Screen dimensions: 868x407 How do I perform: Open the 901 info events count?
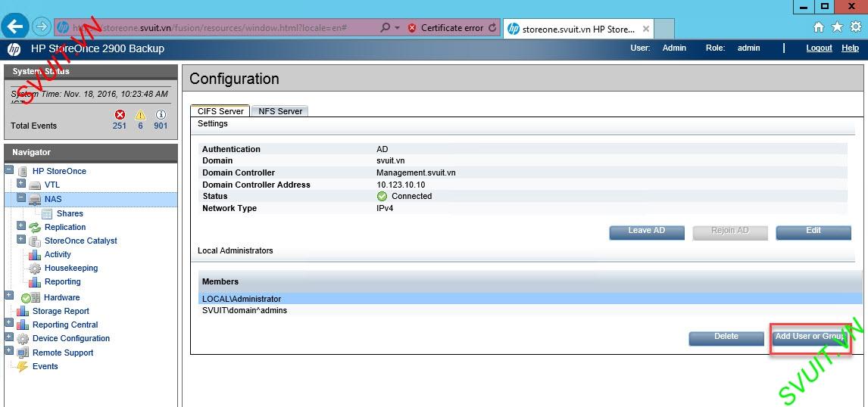pyautogui.click(x=161, y=126)
